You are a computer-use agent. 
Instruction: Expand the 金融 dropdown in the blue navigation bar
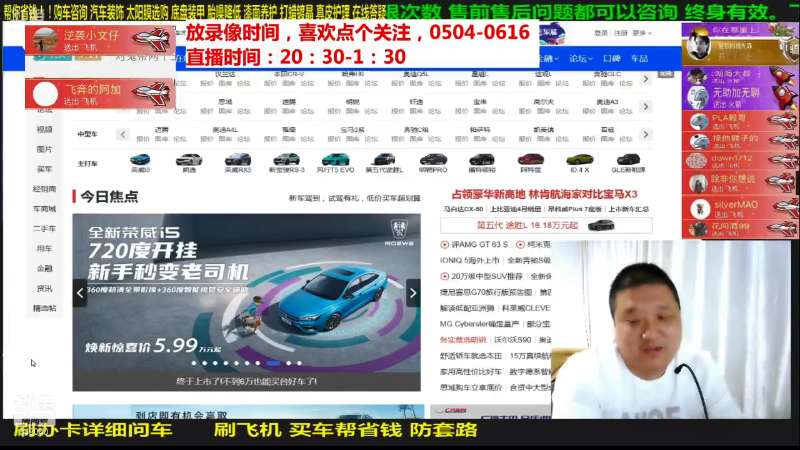(x=549, y=59)
